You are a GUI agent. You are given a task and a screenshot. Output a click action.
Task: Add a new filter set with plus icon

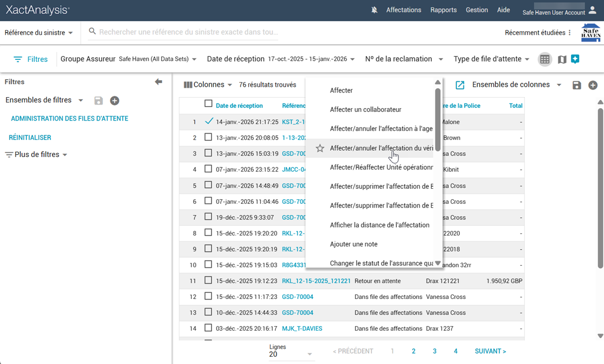coord(114,100)
